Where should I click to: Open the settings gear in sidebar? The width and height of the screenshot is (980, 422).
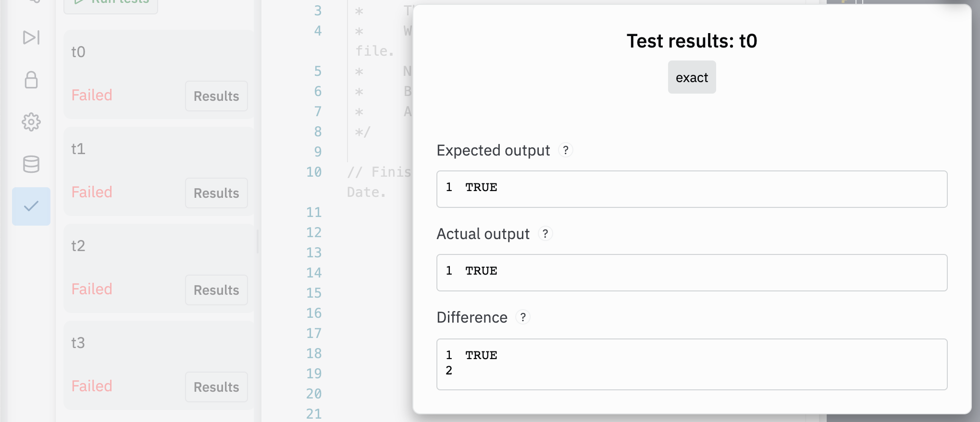coord(31,122)
